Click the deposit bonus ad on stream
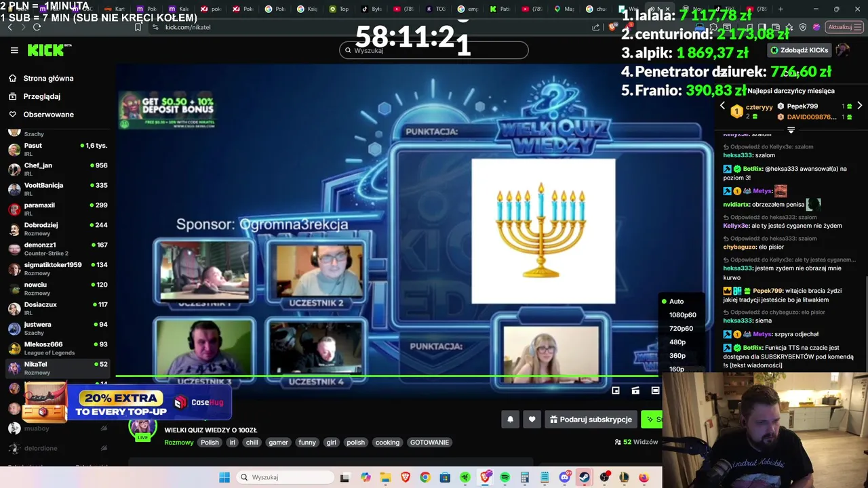 [x=168, y=110]
